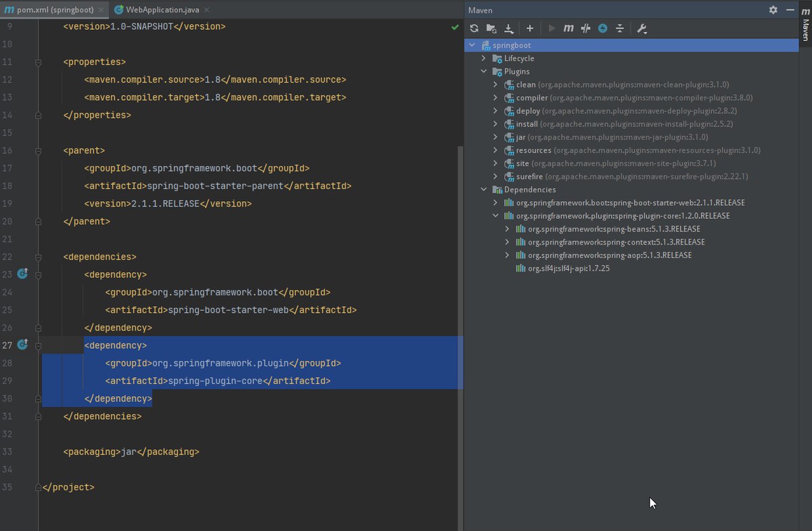Viewport: 812px width, 531px height.
Task: Click the resources plugin icon
Action: tap(509, 150)
